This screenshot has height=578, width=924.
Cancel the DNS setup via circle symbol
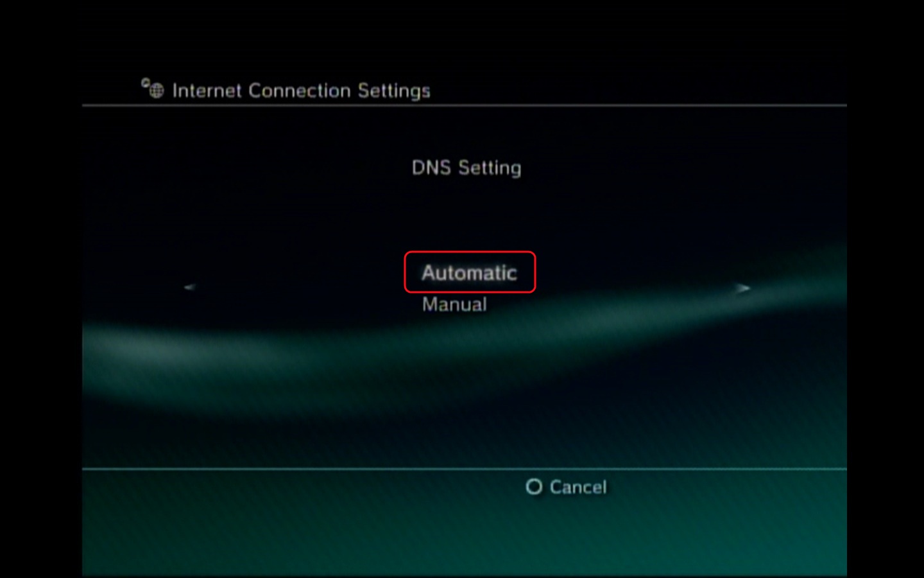pyautogui.click(x=534, y=487)
